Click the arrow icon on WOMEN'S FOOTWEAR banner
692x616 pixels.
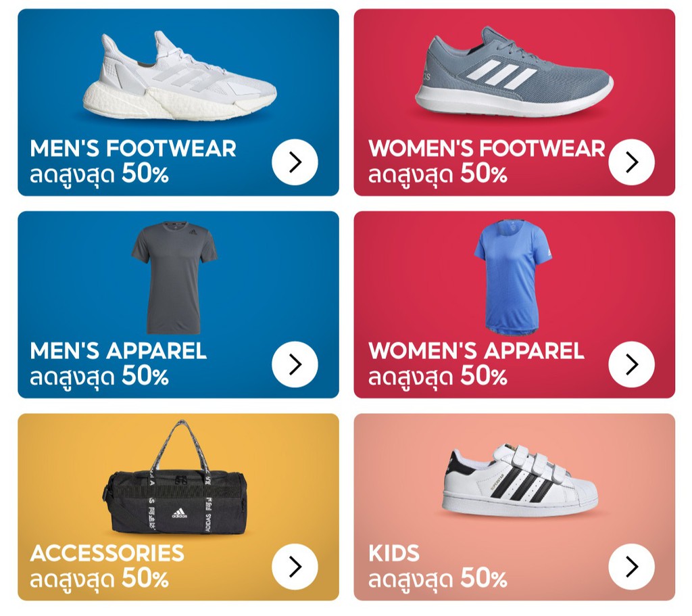point(633,161)
